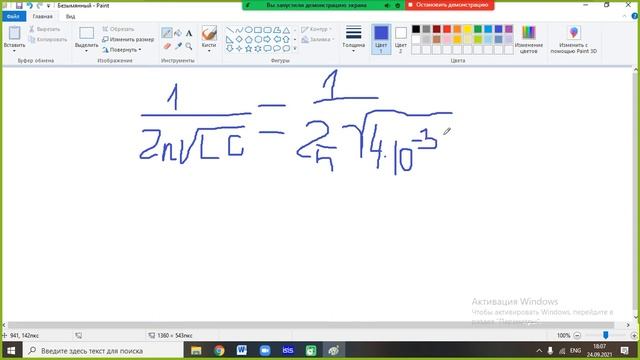Viewport: 640px width, 360px height.
Task: Choose the right arrow shape
Action: click(267, 39)
